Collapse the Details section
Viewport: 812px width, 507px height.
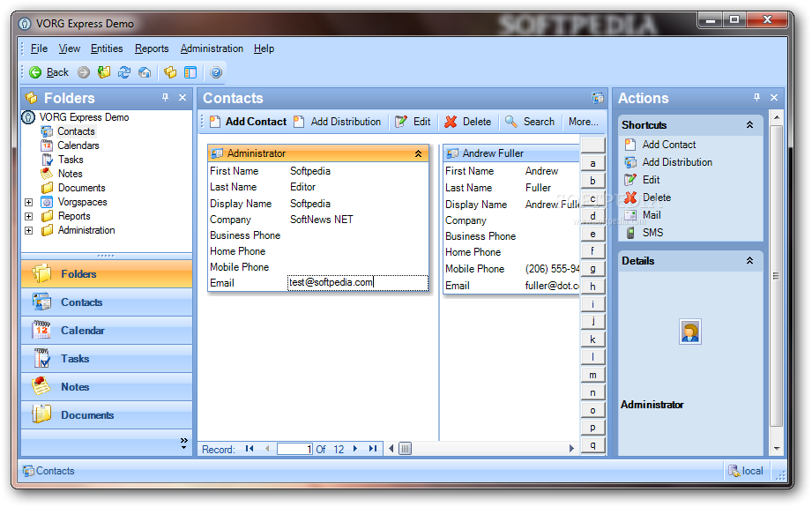pyautogui.click(x=749, y=260)
